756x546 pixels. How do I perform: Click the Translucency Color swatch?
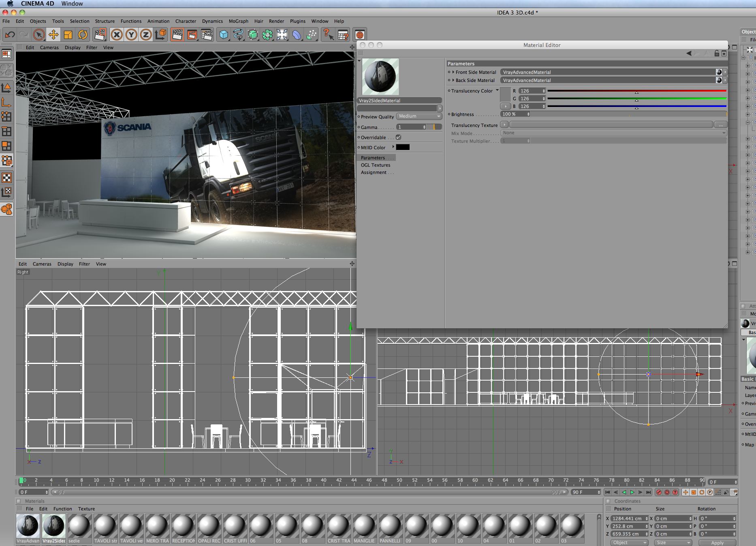(x=505, y=94)
